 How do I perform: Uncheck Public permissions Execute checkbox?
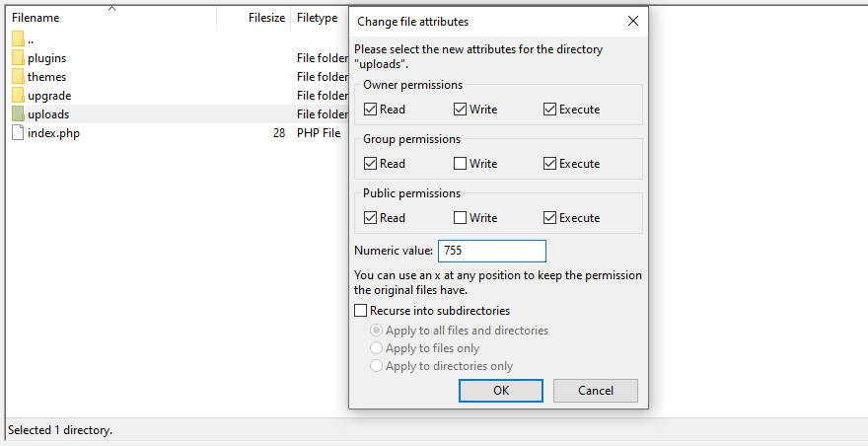coord(549,218)
